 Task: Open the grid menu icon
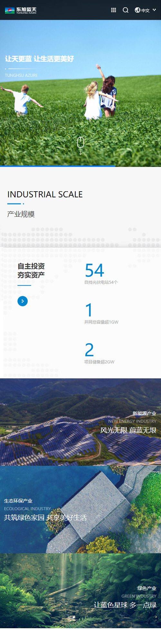(x=113, y=10)
